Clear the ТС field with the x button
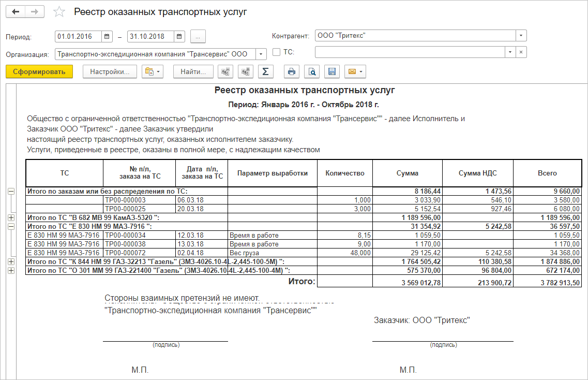This screenshot has width=588, height=380. point(521,52)
